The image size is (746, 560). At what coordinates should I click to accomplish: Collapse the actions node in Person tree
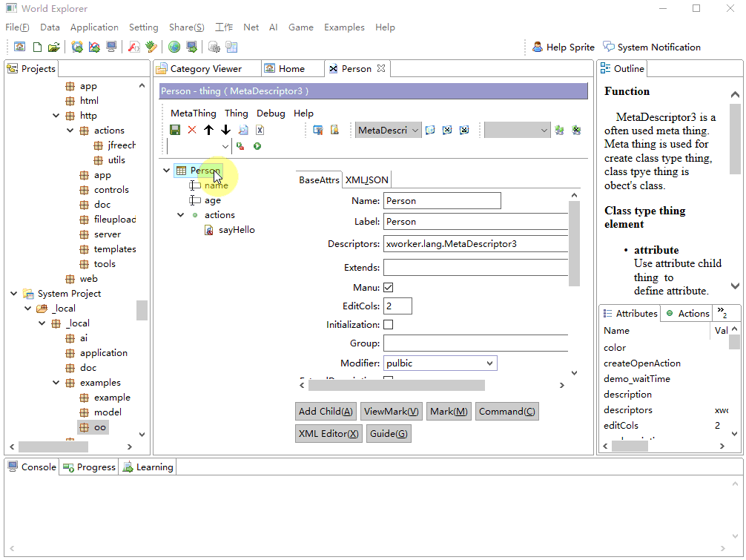(180, 215)
